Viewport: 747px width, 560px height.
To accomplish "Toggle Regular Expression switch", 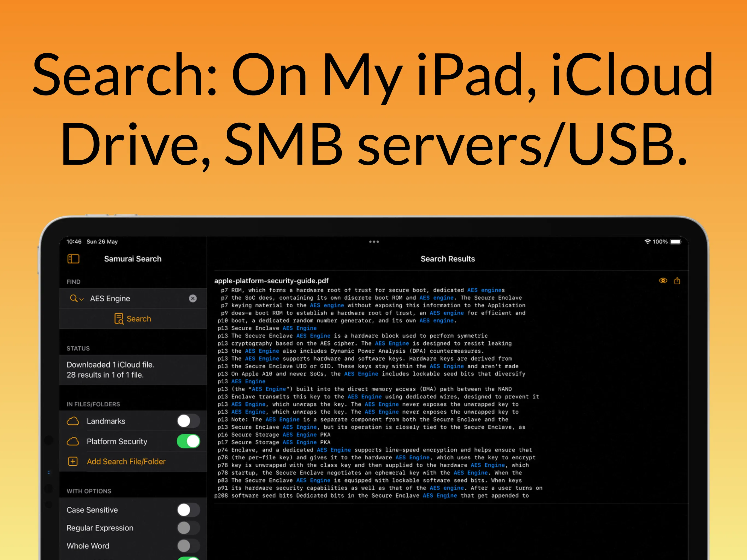I will point(188,527).
